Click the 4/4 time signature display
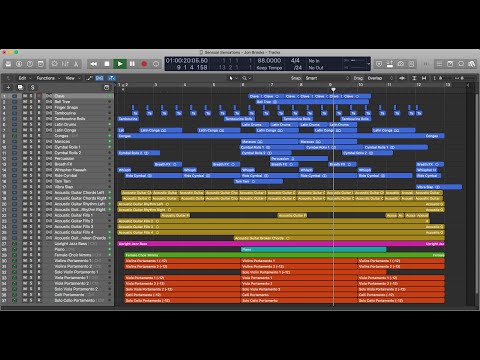This screenshot has width=480, height=360. click(x=295, y=61)
